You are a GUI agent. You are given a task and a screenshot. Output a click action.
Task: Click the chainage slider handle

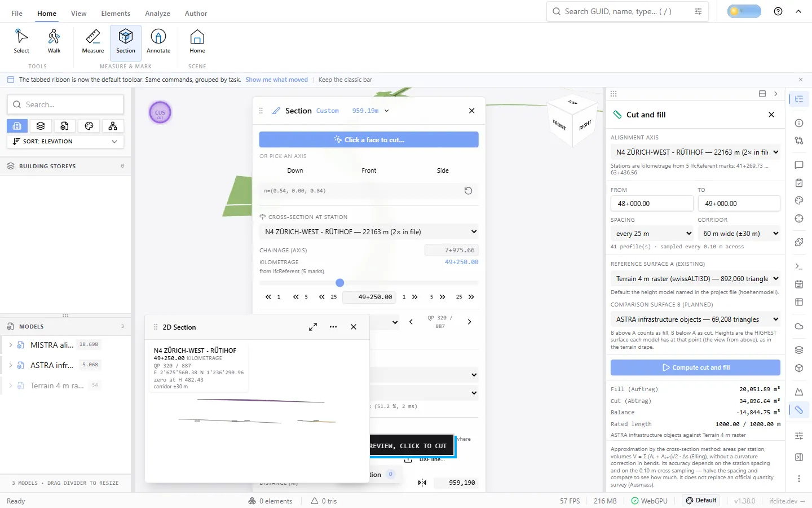coord(339,283)
